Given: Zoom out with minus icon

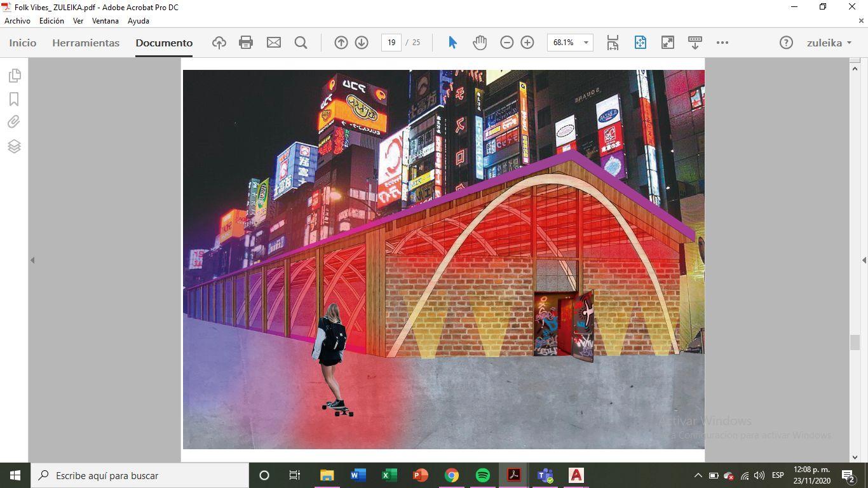Looking at the screenshot, I should click(506, 43).
